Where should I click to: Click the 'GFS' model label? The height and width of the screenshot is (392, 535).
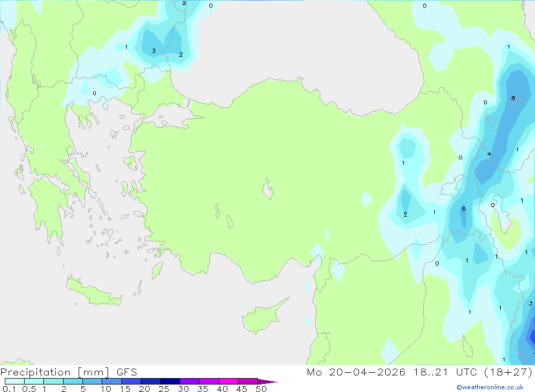coord(127,372)
